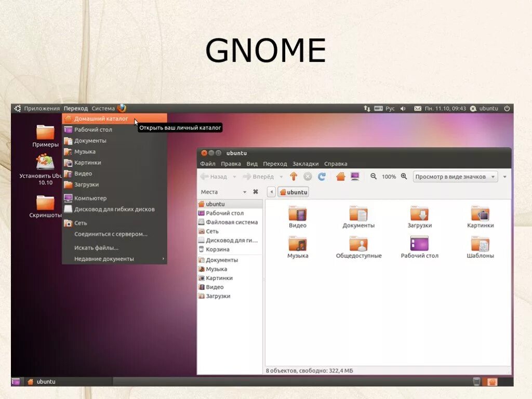Open the Примеры desktop folder

[x=46, y=136]
